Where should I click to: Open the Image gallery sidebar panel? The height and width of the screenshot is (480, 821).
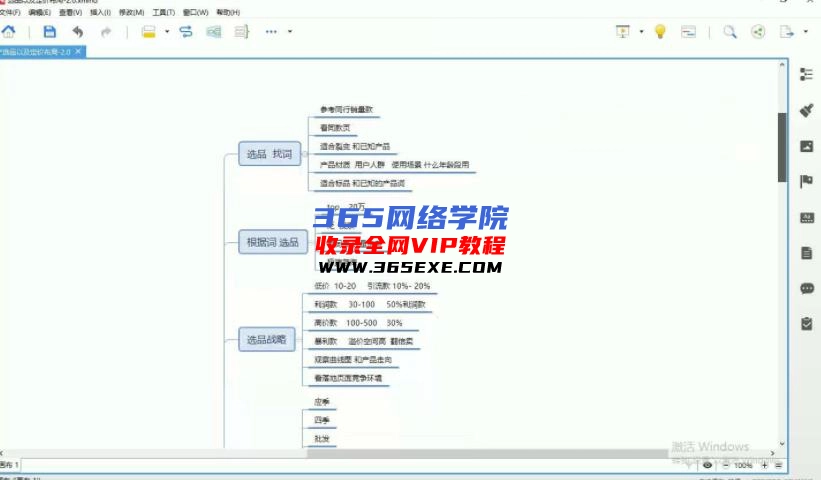coord(807,145)
